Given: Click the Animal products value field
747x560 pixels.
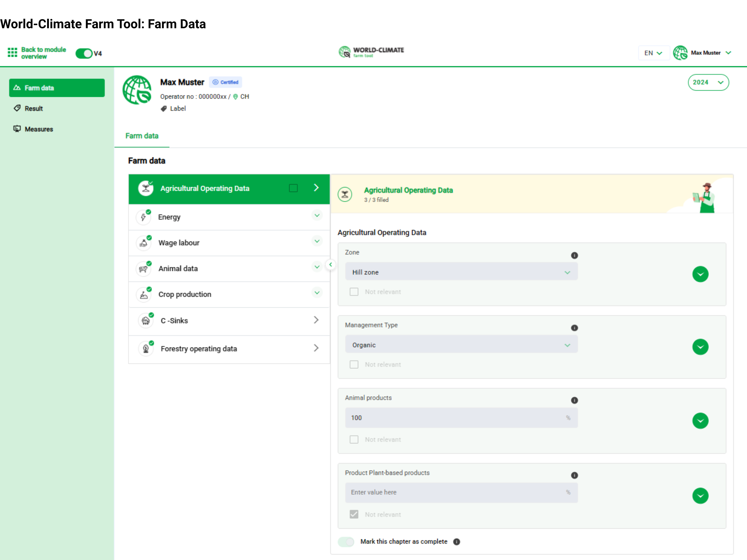Looking at the screenshot, I should tap(456, 418).
